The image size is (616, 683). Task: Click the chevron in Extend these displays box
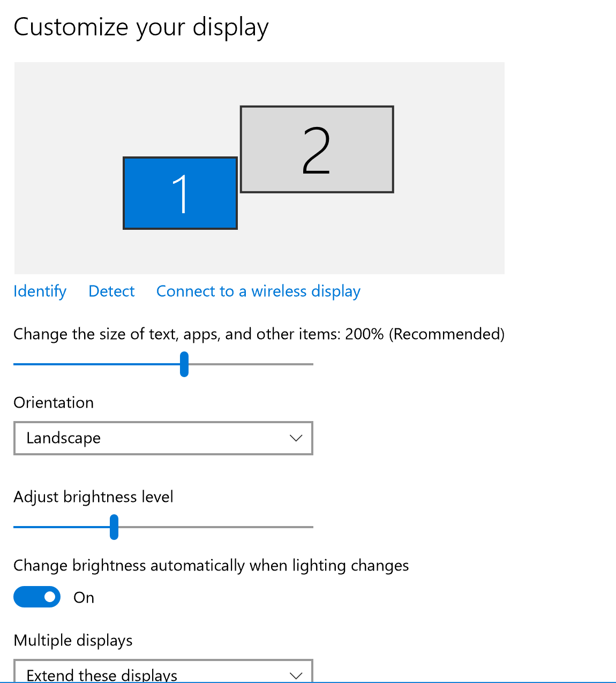(x=296, y=675)
